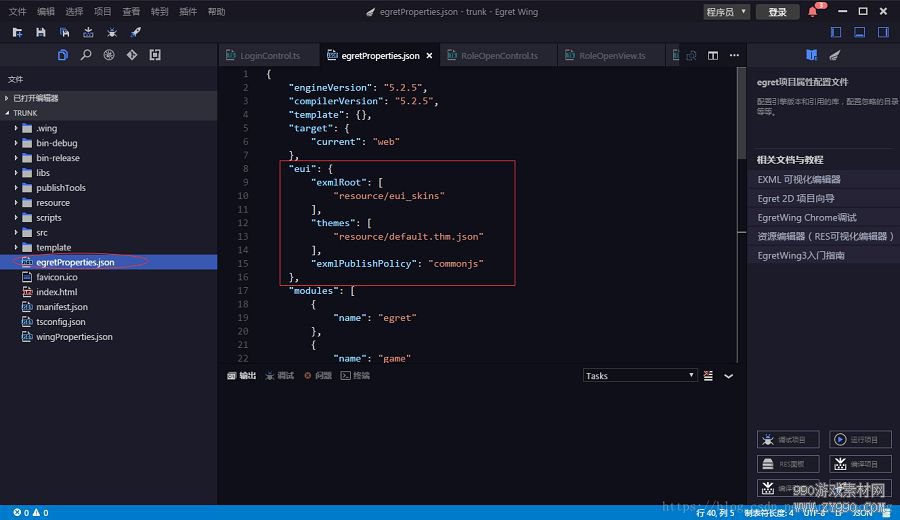The image size is (900, 520).
Task: Switch to the LoginControl.ts tab
Action: point(269,56)
